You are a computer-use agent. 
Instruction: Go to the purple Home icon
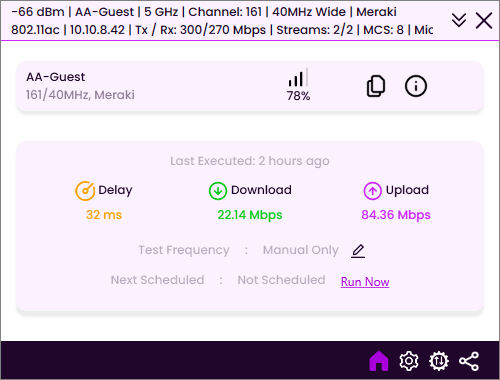(379, 361)
